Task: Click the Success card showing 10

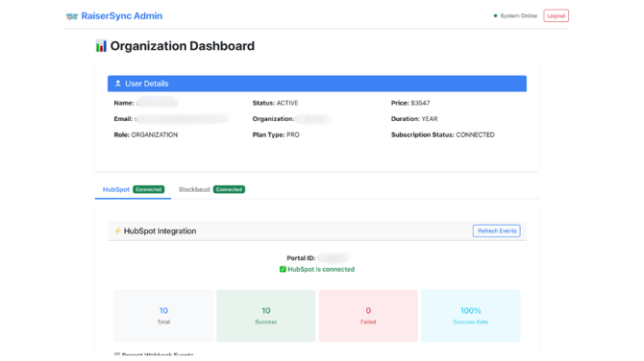Action: [x=265, y=316]
